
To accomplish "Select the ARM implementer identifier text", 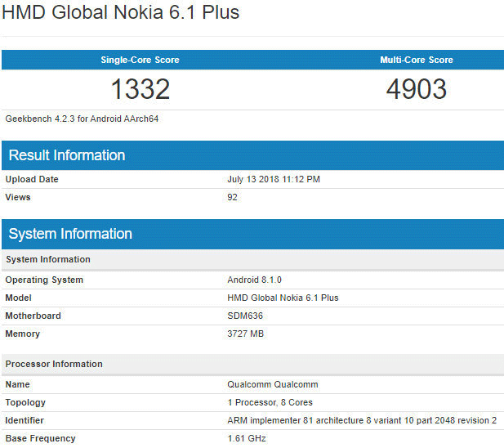I will pyautogui.click(x=361, y=420).
